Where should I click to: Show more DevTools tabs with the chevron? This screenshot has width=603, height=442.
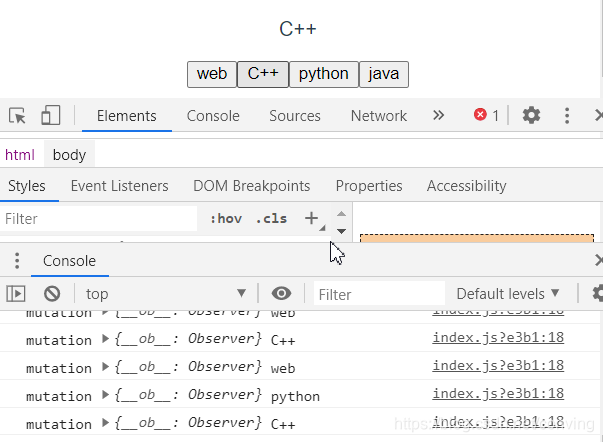tap(438, 116)
